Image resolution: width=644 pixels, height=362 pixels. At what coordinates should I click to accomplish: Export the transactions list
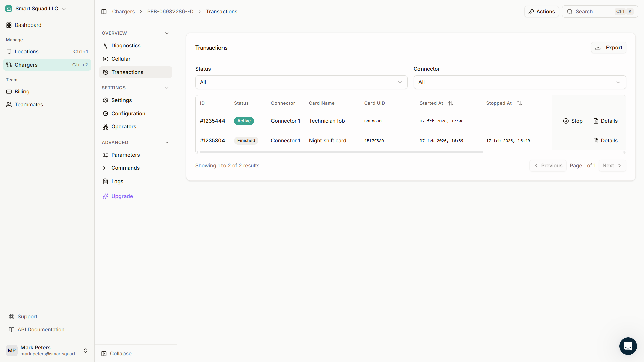coord(608,47)
